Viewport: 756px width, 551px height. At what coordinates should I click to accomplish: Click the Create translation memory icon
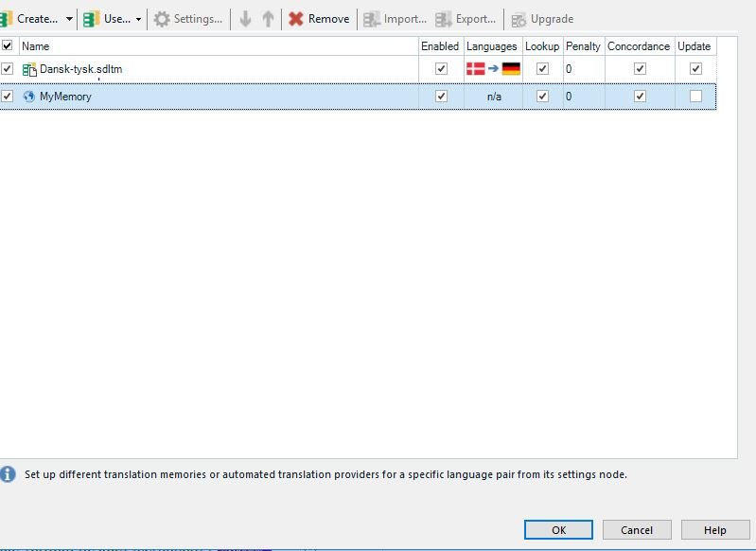click(6, 19)
